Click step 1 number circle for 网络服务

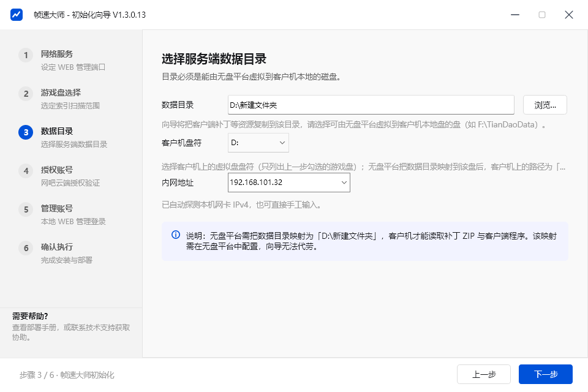pyautogui.click(x=26, y=55)
